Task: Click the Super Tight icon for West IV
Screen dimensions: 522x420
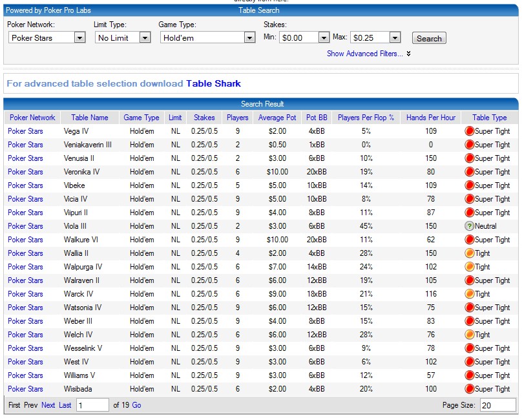Action: click(x=470, y=362)
